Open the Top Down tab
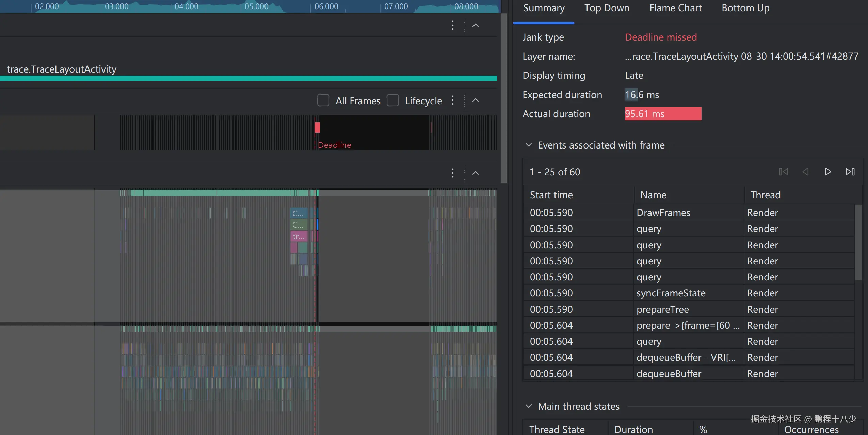 pos(607,8)
